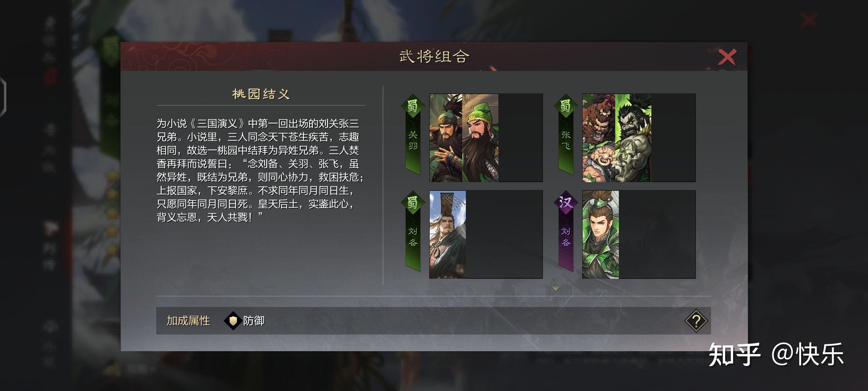
Task: Click the 防御 shield attribute icon
Action: (x=233, y=321)
